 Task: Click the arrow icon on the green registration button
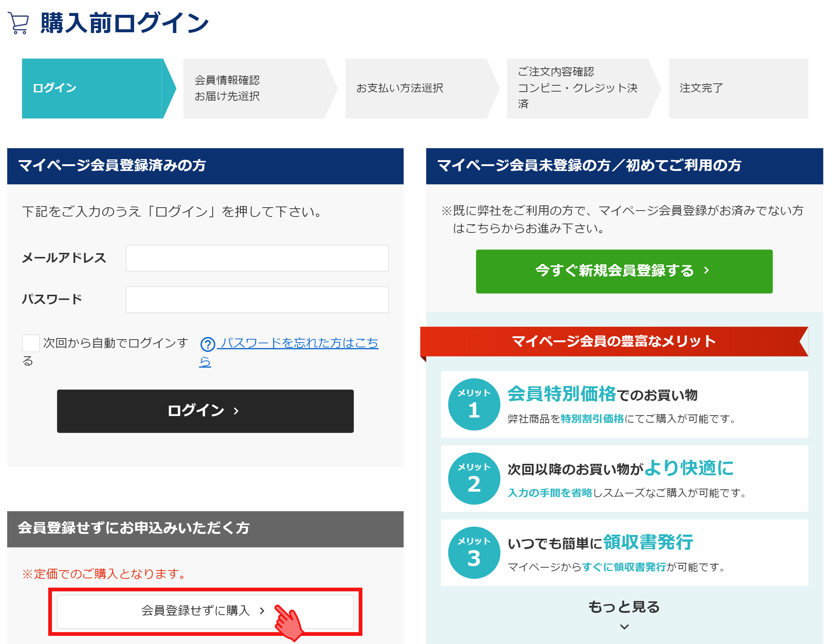706,270
